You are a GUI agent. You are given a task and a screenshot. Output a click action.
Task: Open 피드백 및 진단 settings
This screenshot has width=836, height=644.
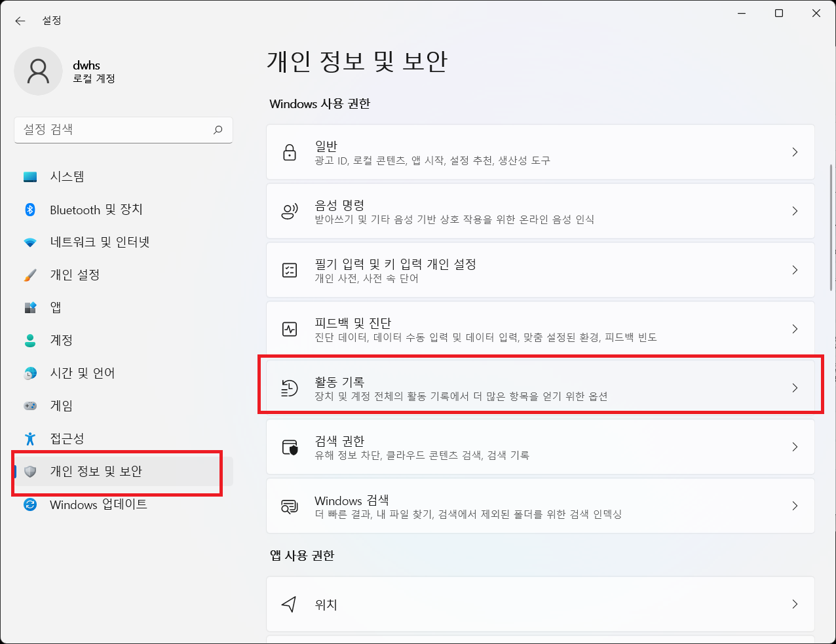click(541, 329)
